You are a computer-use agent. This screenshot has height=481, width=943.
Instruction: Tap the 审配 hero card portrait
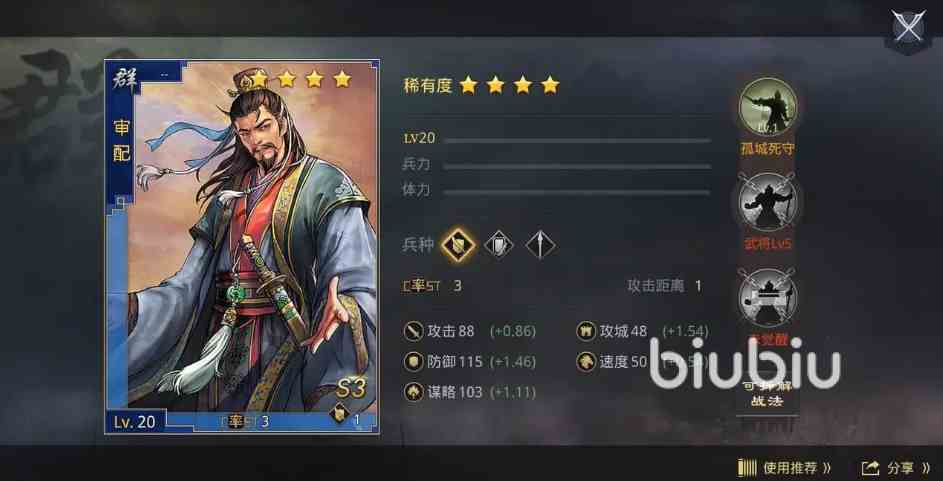point(242,246)
